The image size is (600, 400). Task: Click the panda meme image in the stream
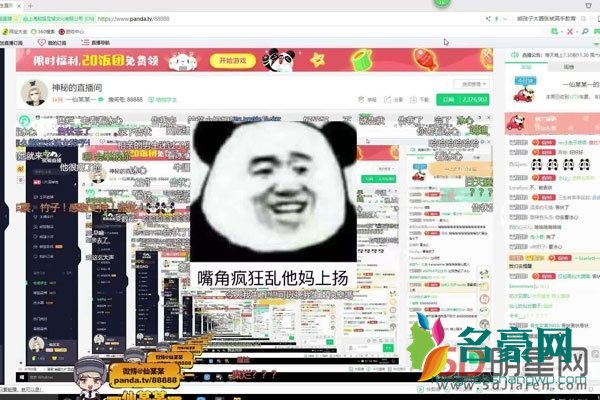click(x=273, y=191)
